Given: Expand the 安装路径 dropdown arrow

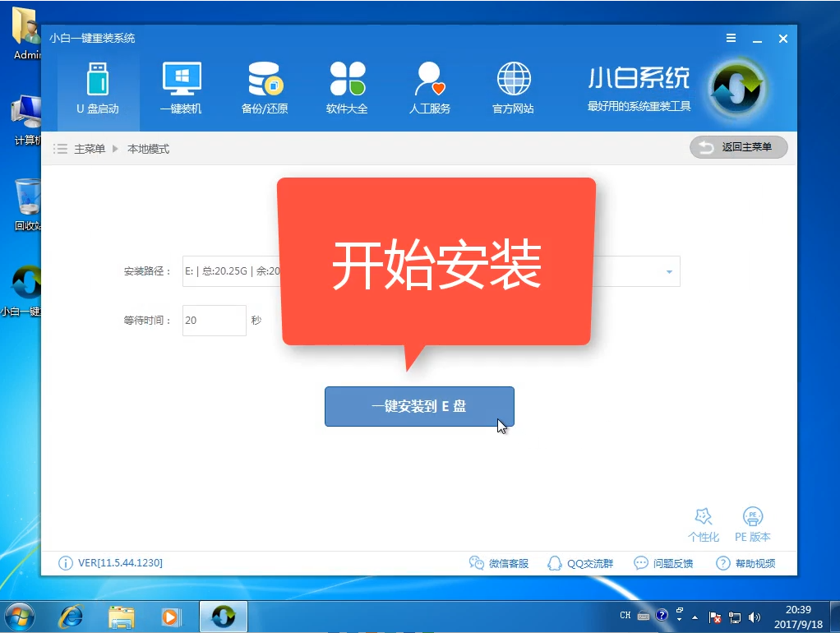Looking at the screenshot, I should [669, 272].
